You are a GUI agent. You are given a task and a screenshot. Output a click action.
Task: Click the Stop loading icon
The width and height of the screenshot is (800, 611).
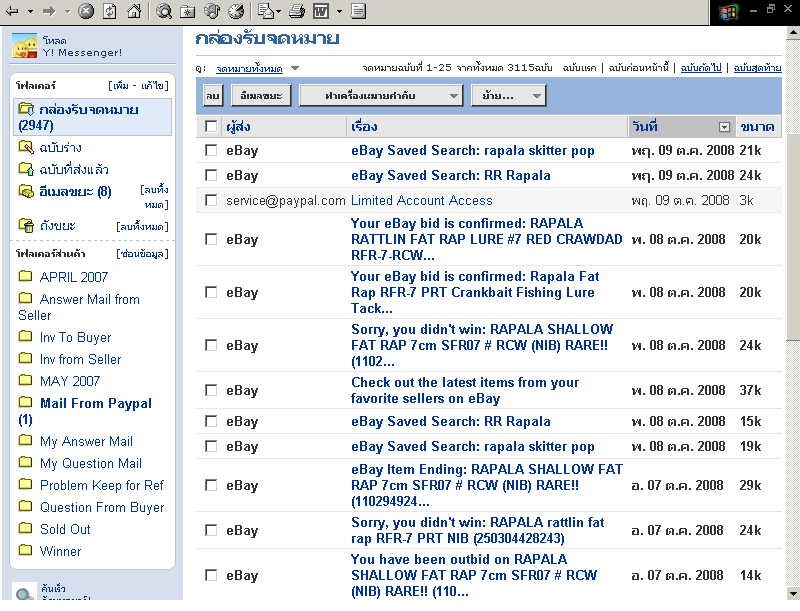86,11
